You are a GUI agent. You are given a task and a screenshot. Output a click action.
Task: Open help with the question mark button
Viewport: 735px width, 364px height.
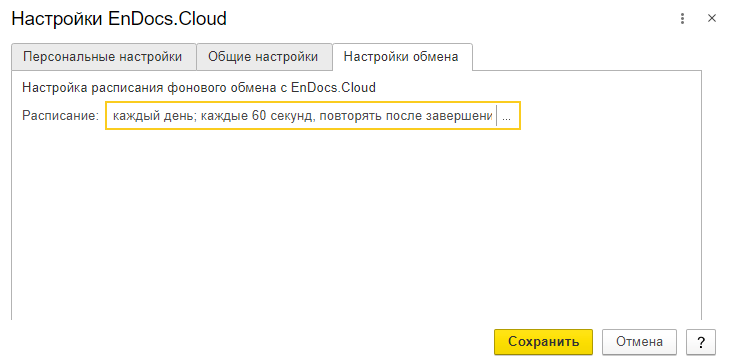(x=701, y=342)
